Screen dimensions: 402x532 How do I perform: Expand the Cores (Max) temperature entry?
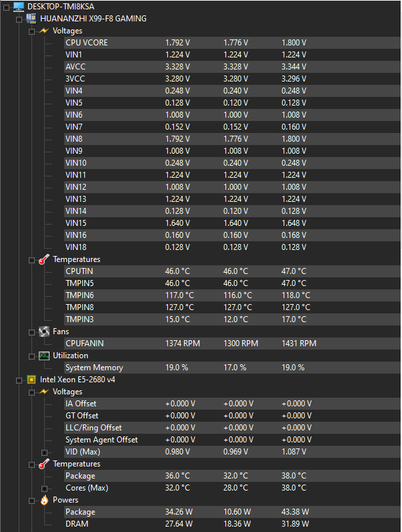click(x=44, y=489)
